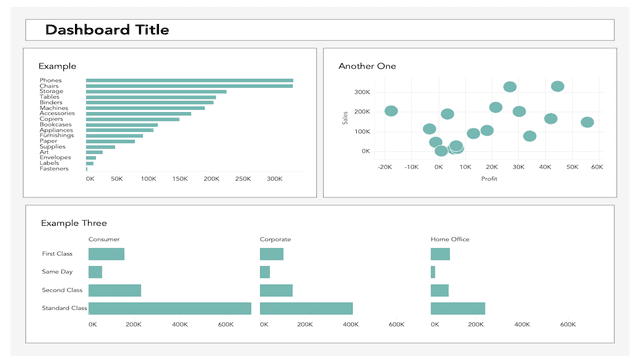Click the Copiers bar in Example chart
640x363 pixels.
click(133, 119)
